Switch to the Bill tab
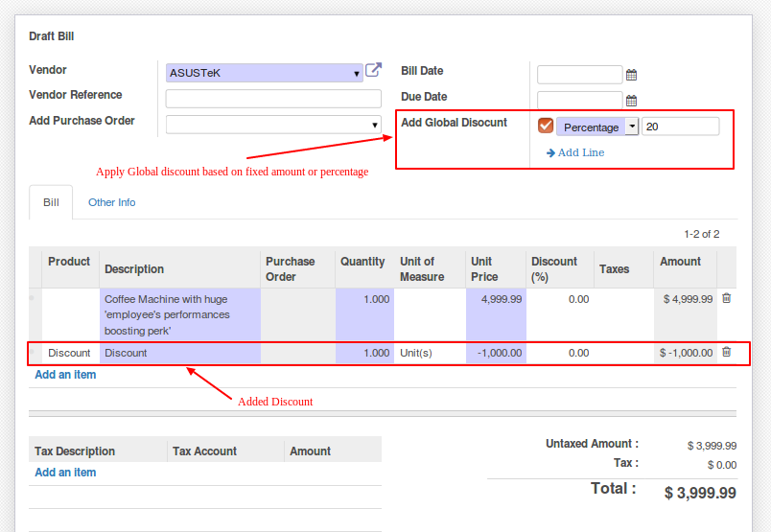This screenshot has height=532, width=771. click(x=51, y=202)
